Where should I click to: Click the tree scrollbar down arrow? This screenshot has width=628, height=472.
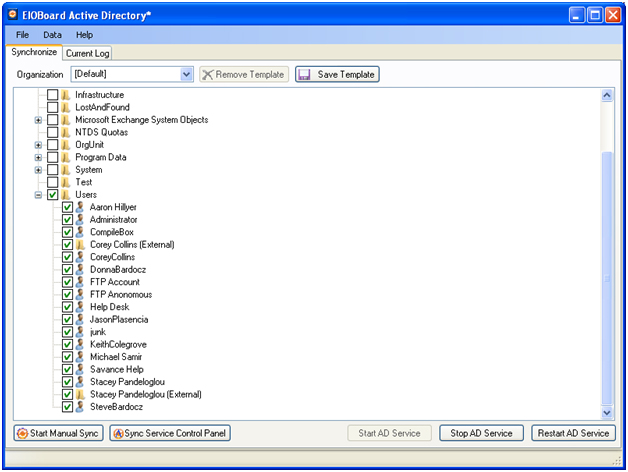(x=607, y=412)
